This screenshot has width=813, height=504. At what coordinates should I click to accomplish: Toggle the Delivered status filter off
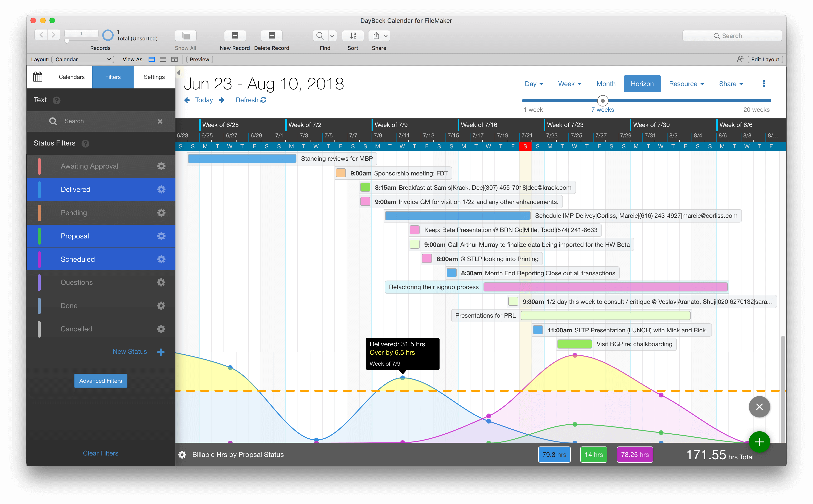click(x=101, y=189)
